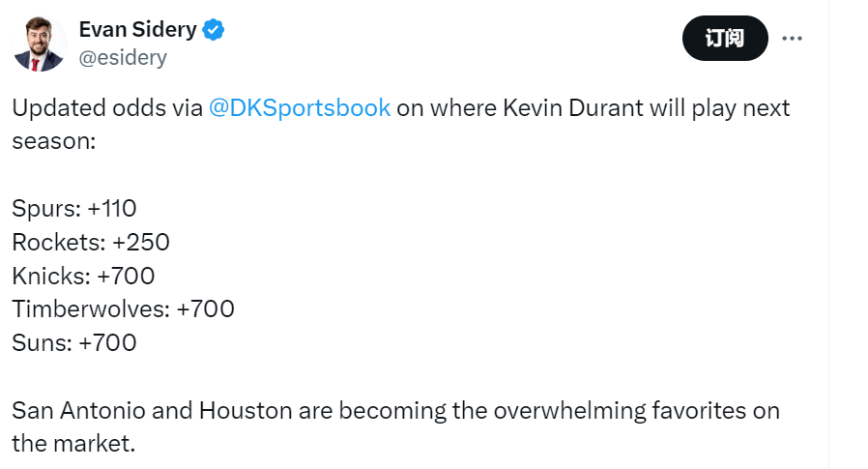Click the @esidery handle
Viewport: 868px width, 469px height.
[123, 58]
